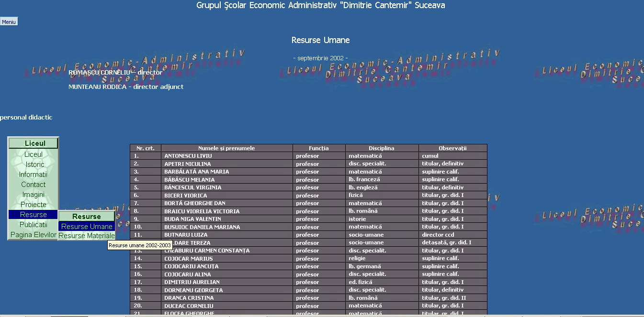Screen dimensions: 644x317
Task: Open the Proiecte menu item
Action: coord(34,205)
